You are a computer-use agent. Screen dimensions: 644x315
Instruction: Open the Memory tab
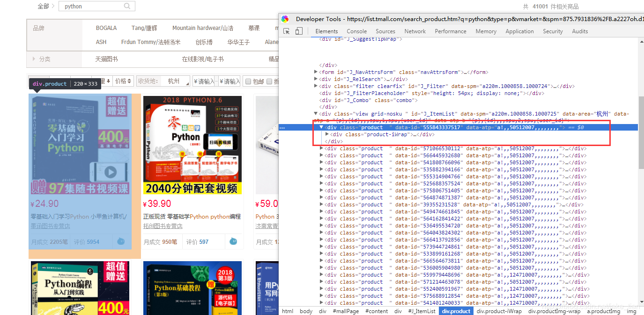point(486,31)
